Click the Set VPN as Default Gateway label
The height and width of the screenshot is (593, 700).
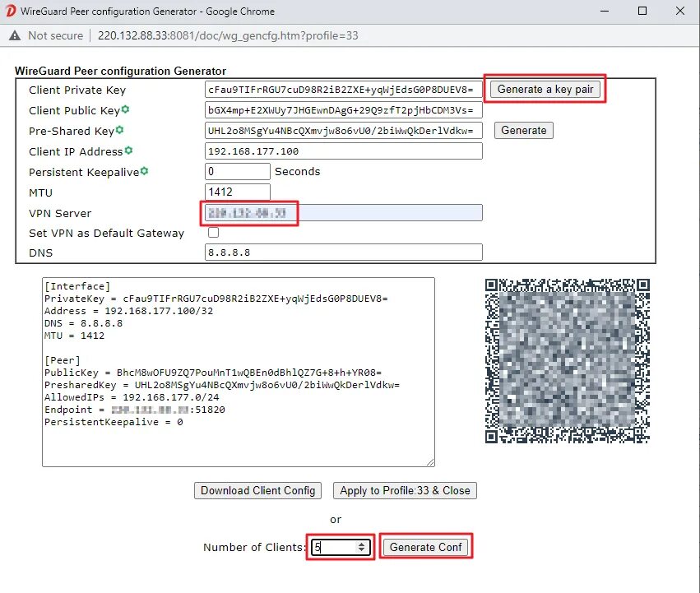106,233
